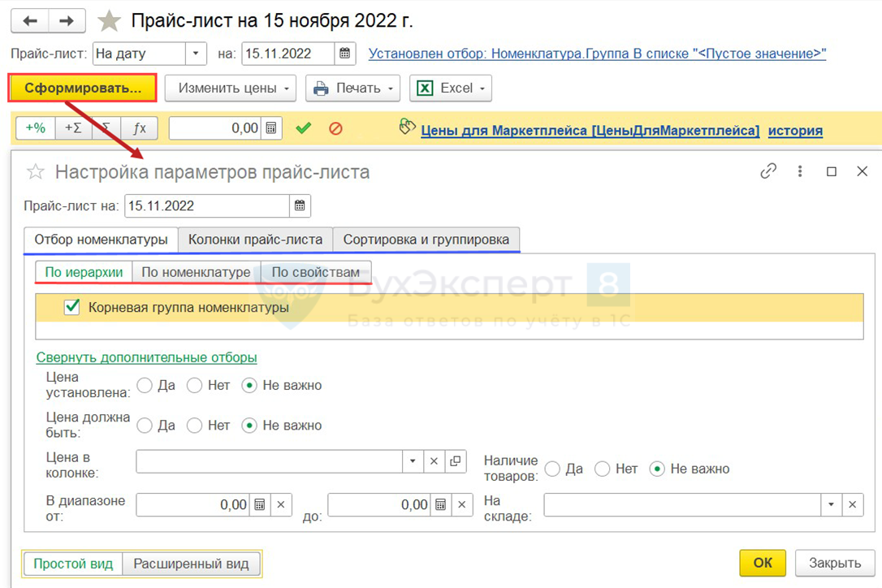882x588 pixels.
Task: Expand the 'Изменить цены' dropdown
Action: [287, 89]
